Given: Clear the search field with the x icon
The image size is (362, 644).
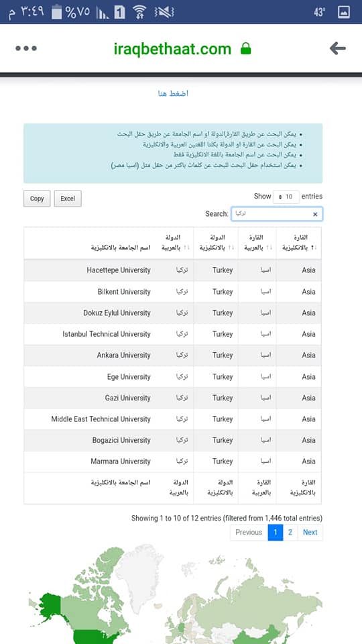Looking at the screenshot, I should coord(315,214).
